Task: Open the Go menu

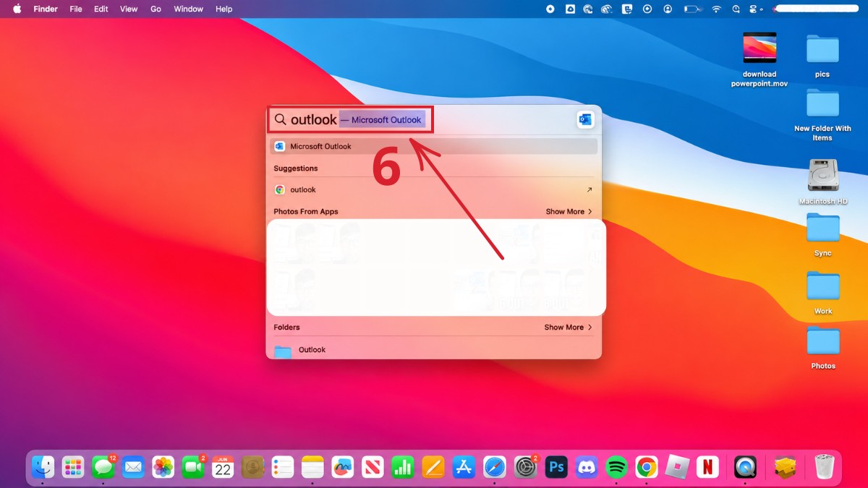Action: 156,9
